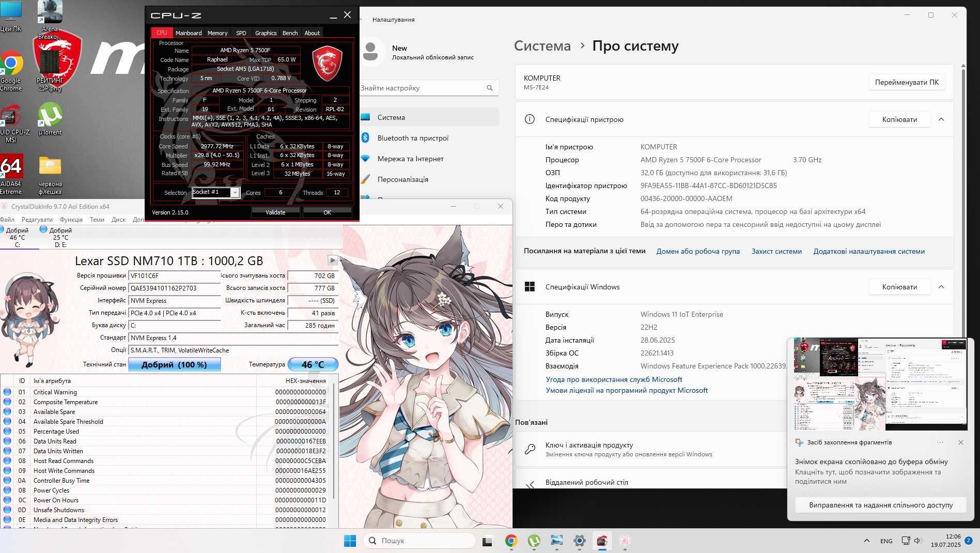Open CrystalDiskInfo from the taskbar

click(625, 541)
